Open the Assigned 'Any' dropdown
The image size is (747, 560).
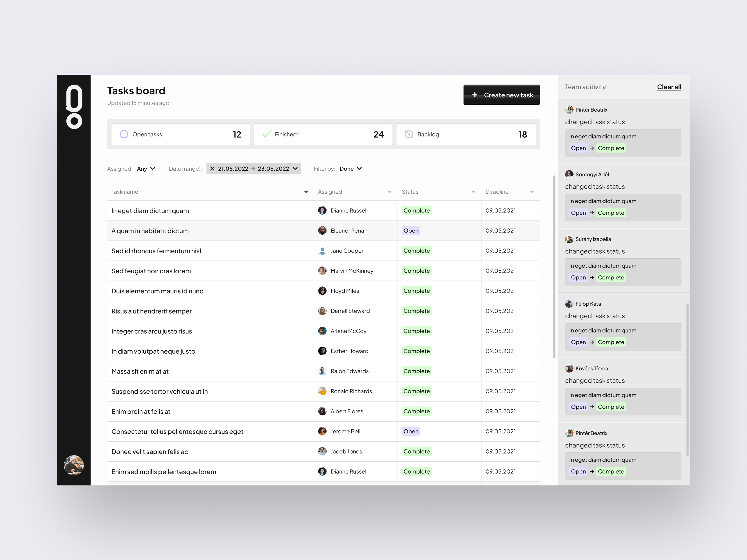[146, 169]
